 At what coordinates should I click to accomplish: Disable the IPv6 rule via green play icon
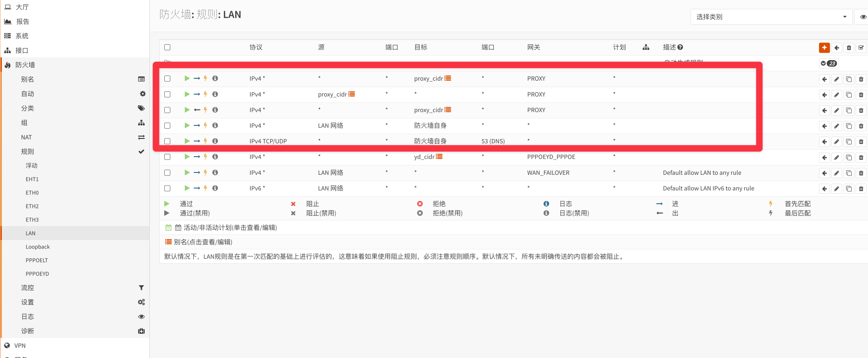point(187,188)
